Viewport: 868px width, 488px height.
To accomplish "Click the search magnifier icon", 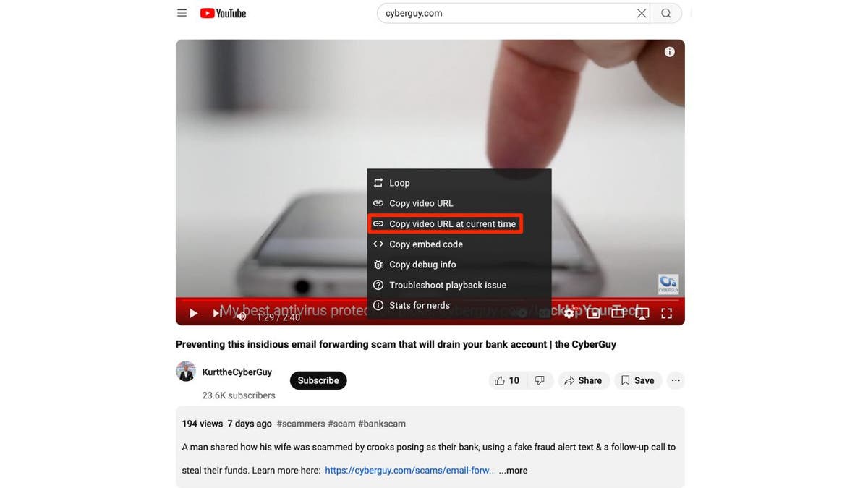I will pyautogui.click(x=665, y=12).
